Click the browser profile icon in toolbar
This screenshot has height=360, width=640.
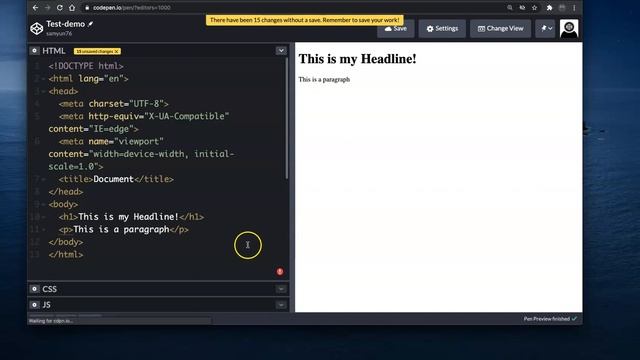coord(562,7)
